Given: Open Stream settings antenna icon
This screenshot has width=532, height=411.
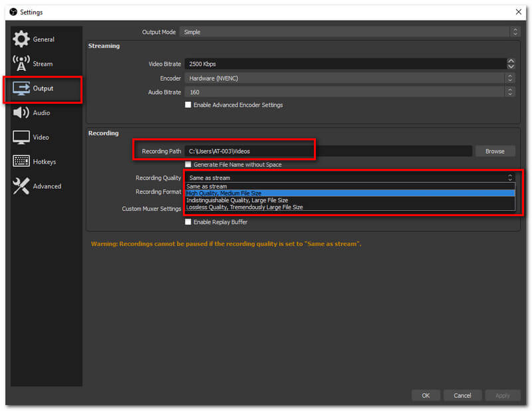Looking at the screenshot, I should point(21,64).
